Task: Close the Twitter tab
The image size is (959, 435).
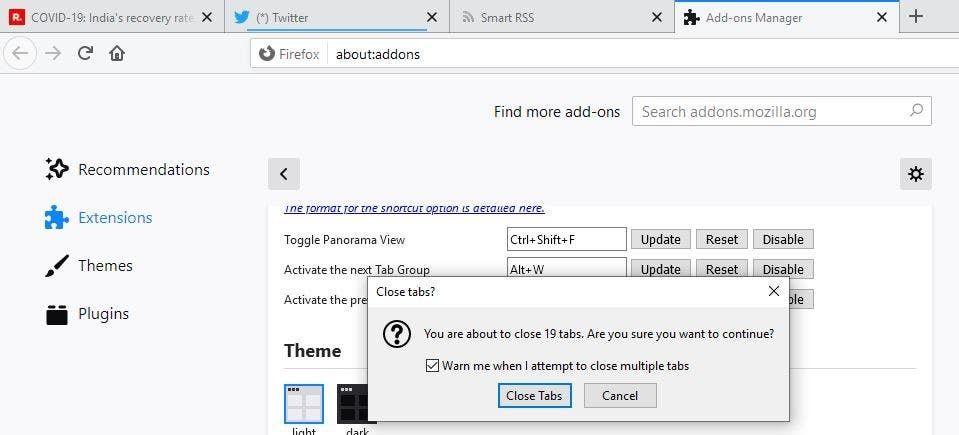Action: [x=432, y=18]
